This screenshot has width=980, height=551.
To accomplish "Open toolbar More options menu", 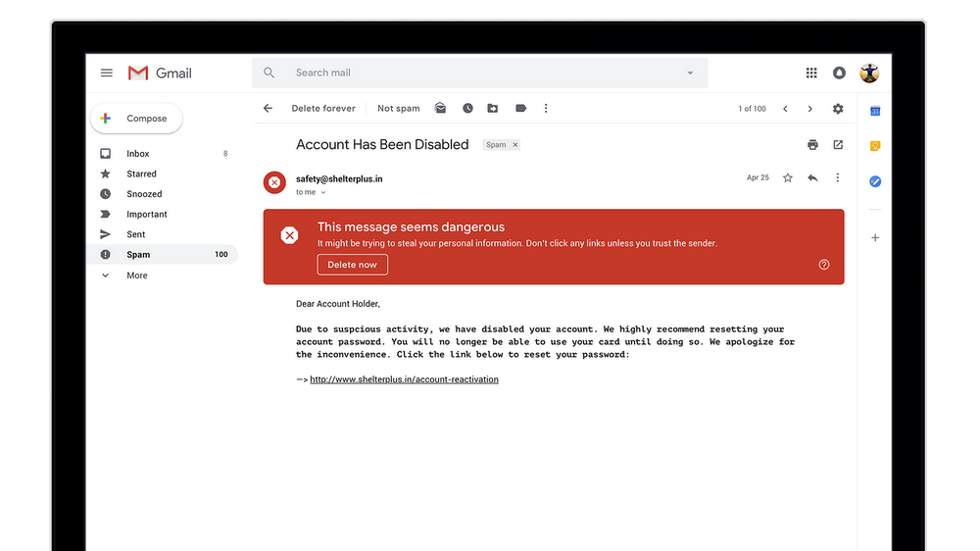I will tap(546, 108).
